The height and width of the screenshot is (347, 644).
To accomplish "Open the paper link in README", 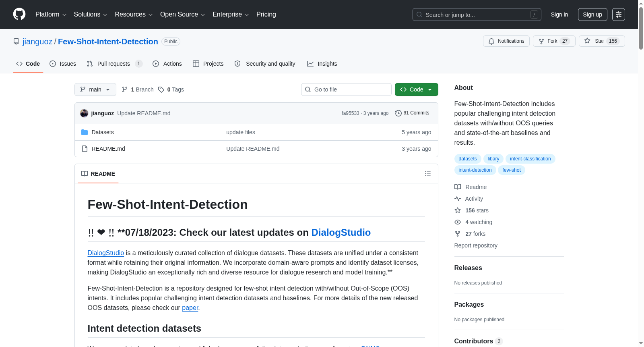I will point(190,308).
